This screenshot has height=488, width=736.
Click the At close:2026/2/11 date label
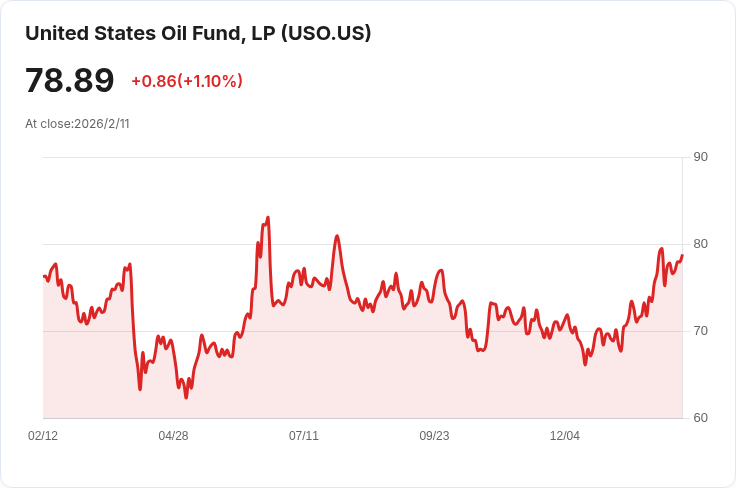(77, 124)
